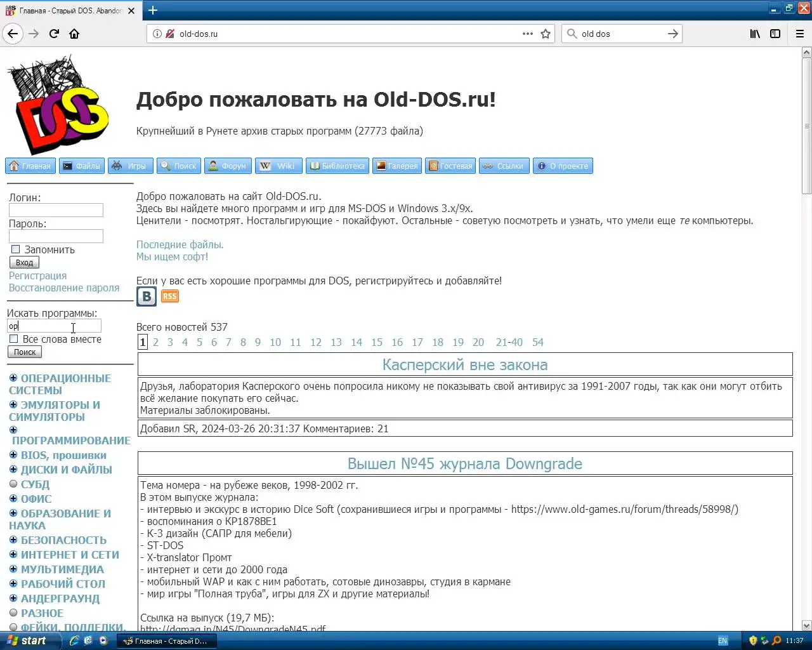This screenshot has width=812, height=650.
Task: Expand ПРОГРАММИРОВАНИЕ category plus icon
Action: [x=13, y=430]
